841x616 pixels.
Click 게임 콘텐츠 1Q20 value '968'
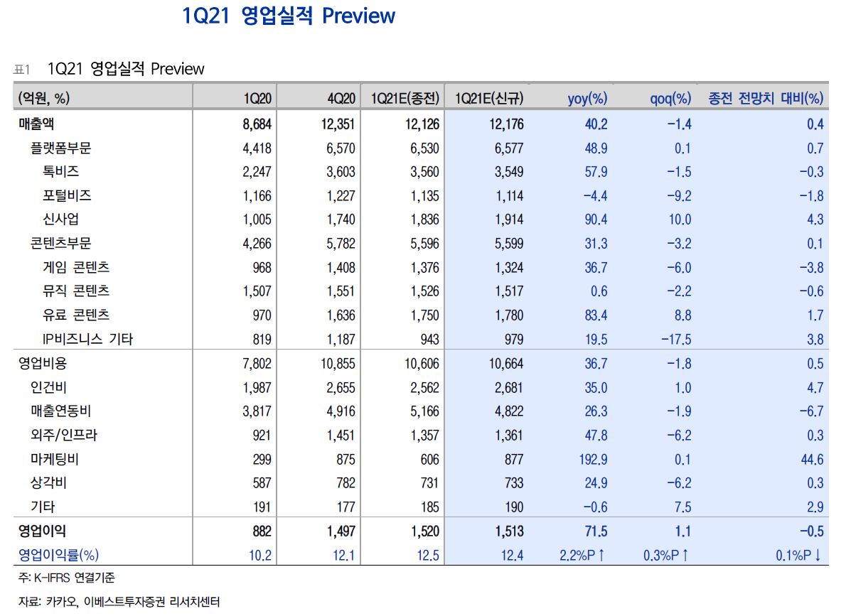coord(262,268)
